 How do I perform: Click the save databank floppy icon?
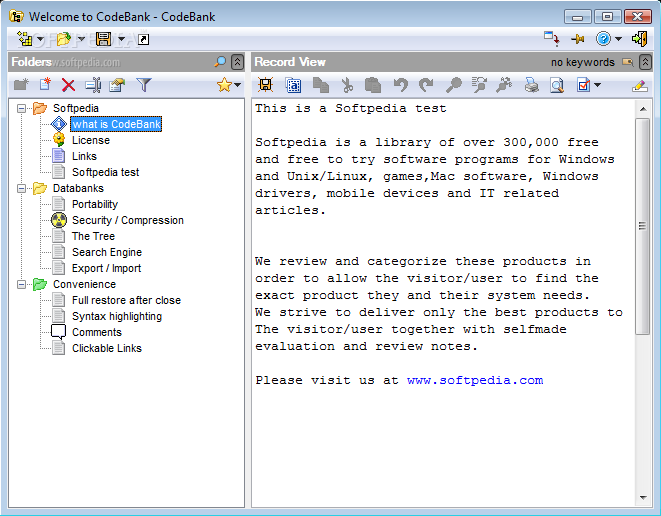pyautogui.click(x=104, y=39)
